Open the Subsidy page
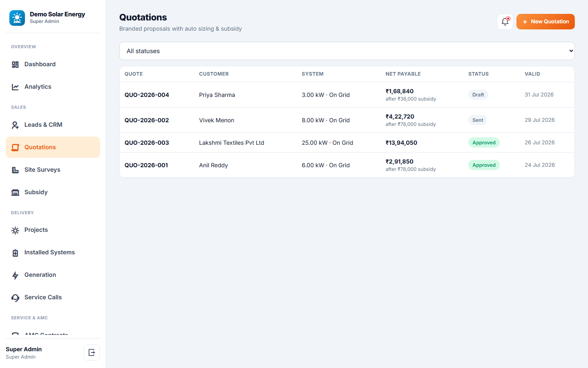Screen dimensions: 588x368 click(53, 192)
